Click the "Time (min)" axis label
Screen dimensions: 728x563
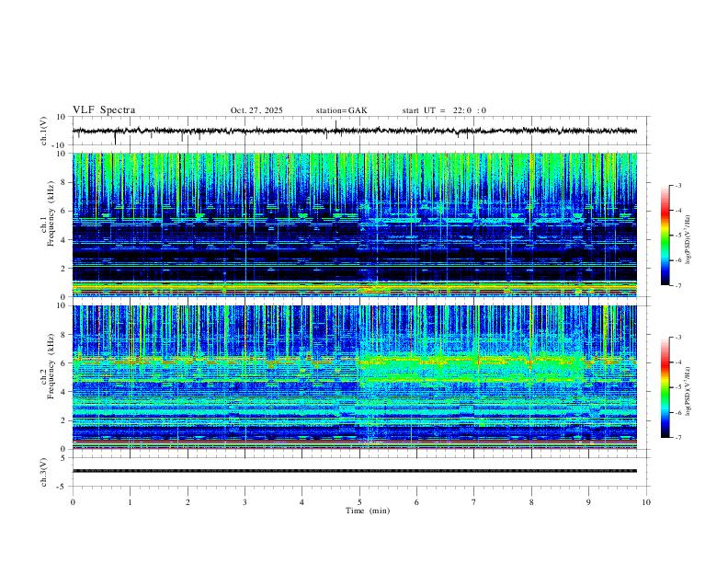368,511
